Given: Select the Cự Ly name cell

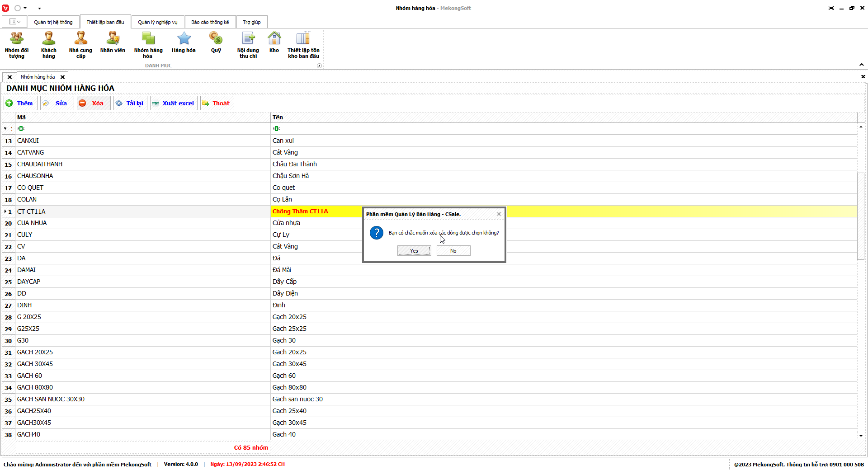Looking at the screenshot, I should coord(564,235).
